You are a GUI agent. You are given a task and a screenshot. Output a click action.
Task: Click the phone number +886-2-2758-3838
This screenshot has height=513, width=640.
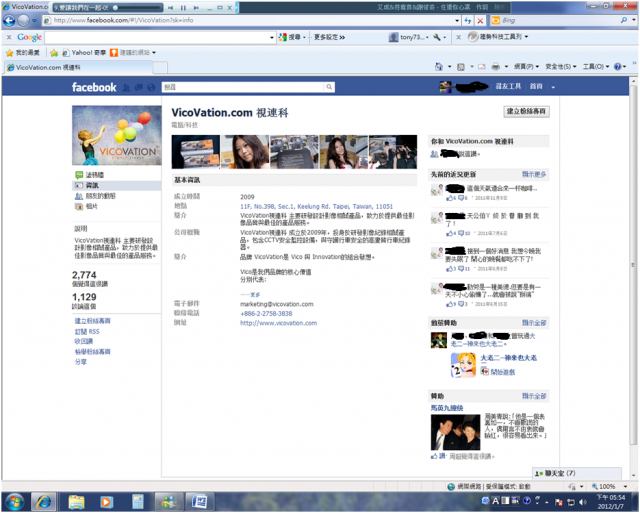pos(266,314)
